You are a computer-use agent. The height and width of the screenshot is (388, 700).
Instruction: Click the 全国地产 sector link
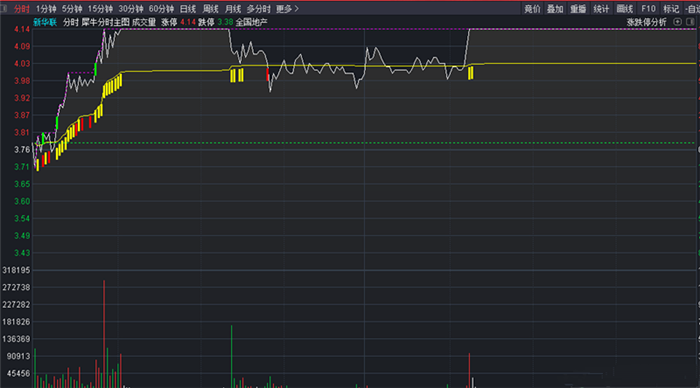(251, 22)
